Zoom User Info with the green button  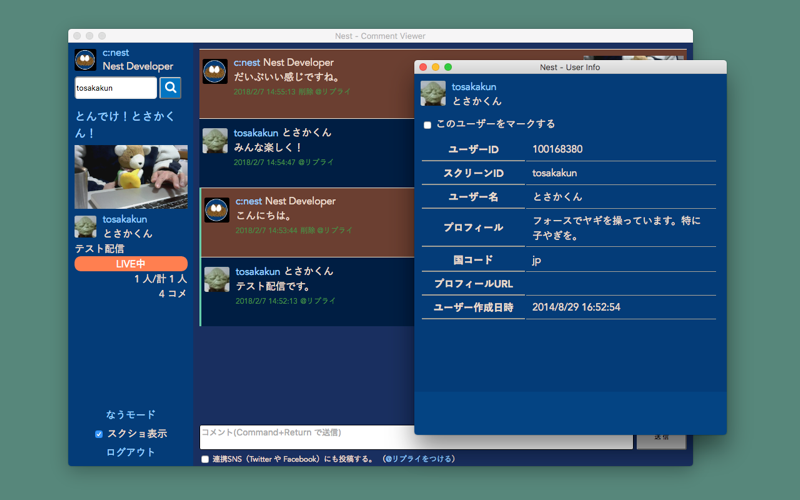tap(448, 67)
